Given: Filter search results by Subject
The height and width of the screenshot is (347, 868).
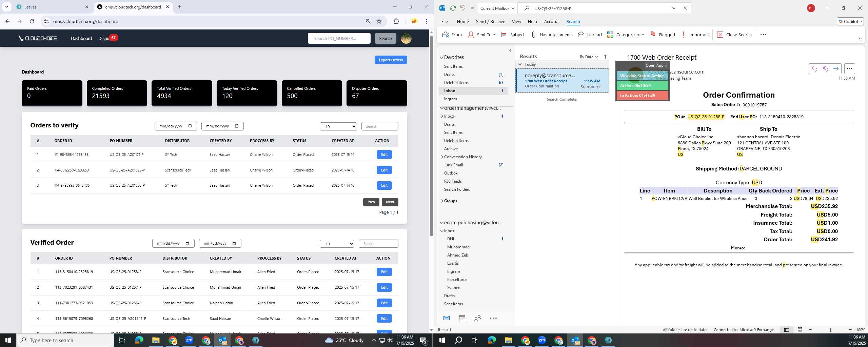Looking at the screenshot, I should click(513, 35).
